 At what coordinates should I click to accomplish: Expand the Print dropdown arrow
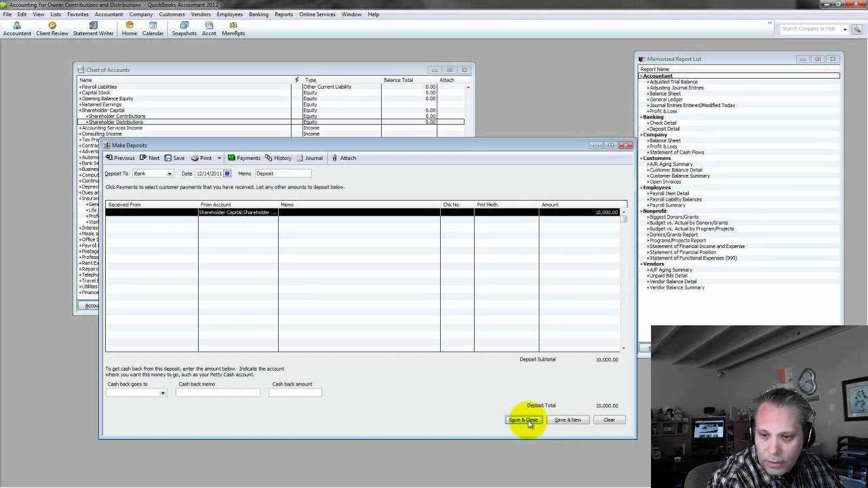[219, 158]
